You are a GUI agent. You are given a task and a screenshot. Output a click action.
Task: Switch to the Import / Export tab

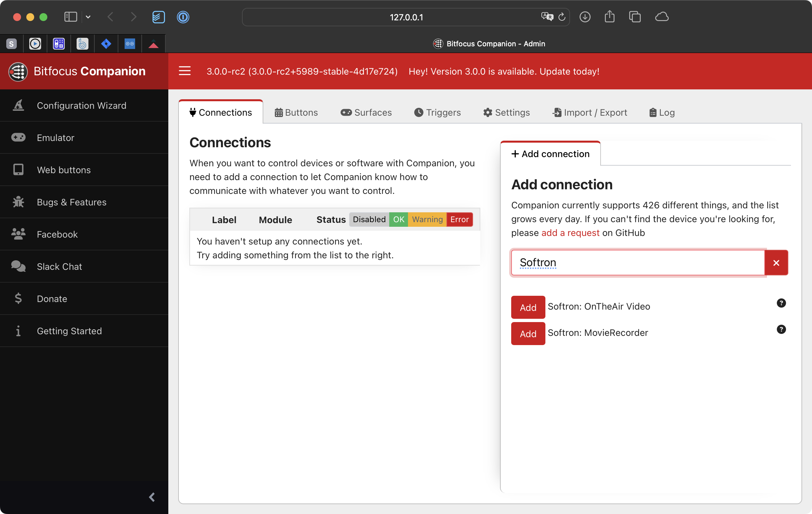tap(589, 112)
